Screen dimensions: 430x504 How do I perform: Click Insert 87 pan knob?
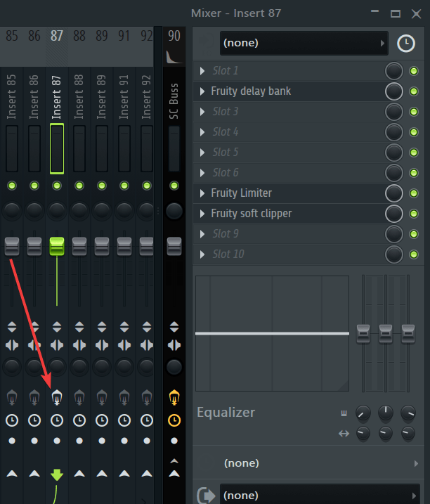tap(57, 211)
